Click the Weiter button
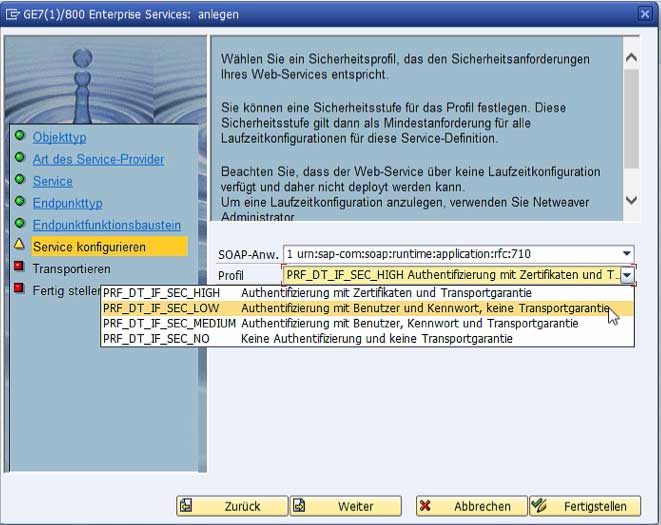The height and width of the screenshot is (525, 661). click(x=346, y=506)
